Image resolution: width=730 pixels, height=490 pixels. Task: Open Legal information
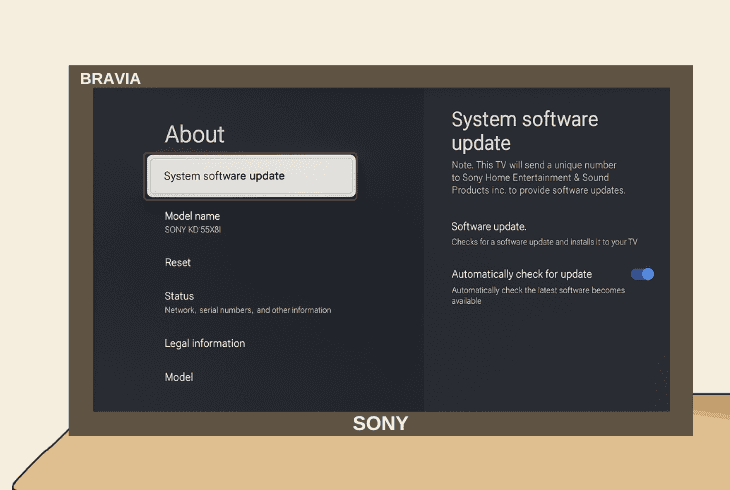pyautogui.click(x=205, y=343)
